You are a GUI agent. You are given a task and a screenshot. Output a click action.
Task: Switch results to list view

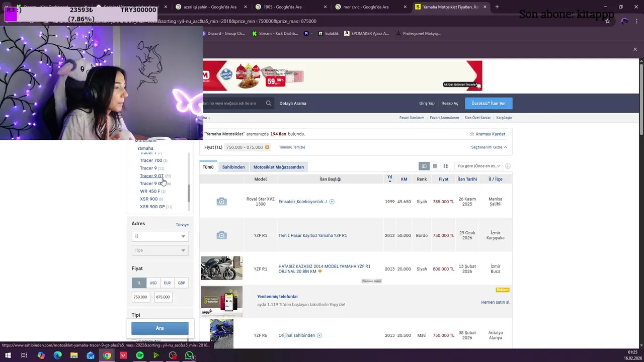pyautogui.click(x=435, y=166)
